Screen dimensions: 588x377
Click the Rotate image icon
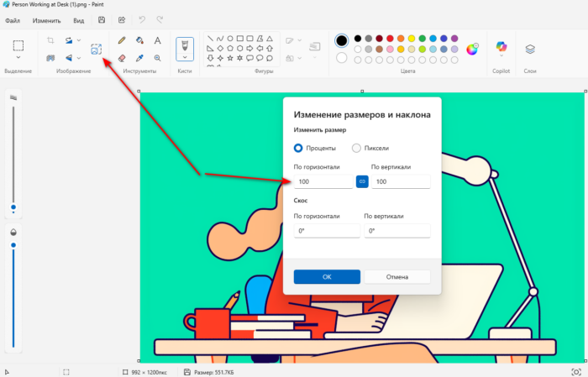69,40
